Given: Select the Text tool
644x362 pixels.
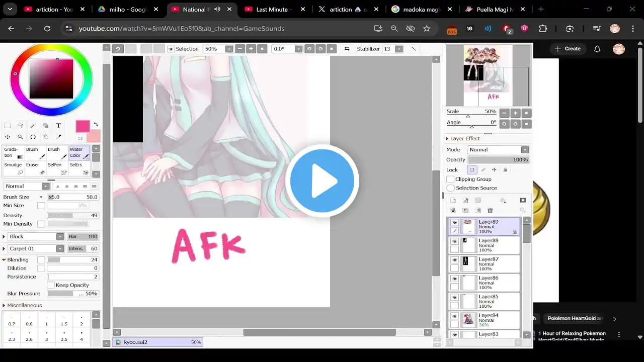Looking at the screenshot, I should coord(58,126).
